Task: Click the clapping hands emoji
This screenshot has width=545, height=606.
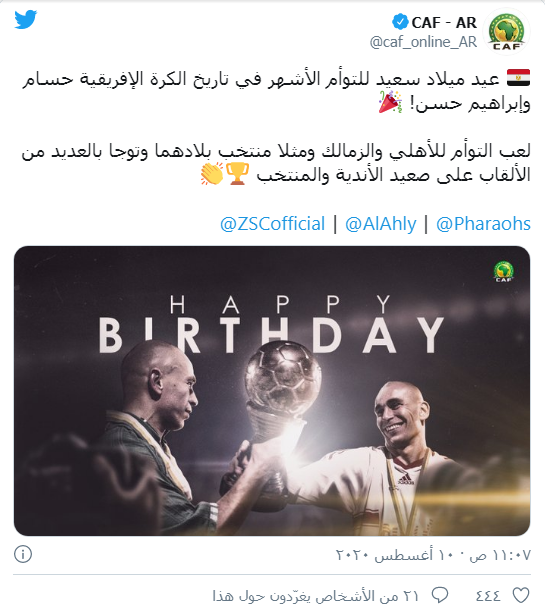Action: coord(212,174)
